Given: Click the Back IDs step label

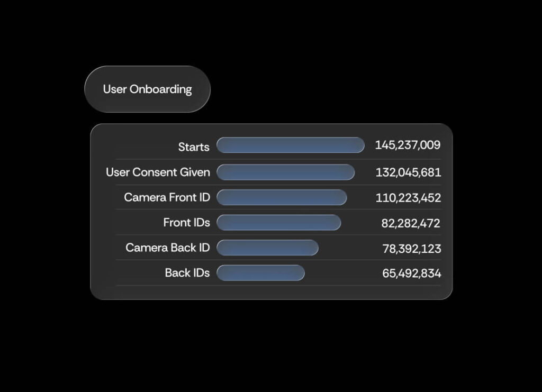Looking at the screenshot, I should click(x=187, y=273).
